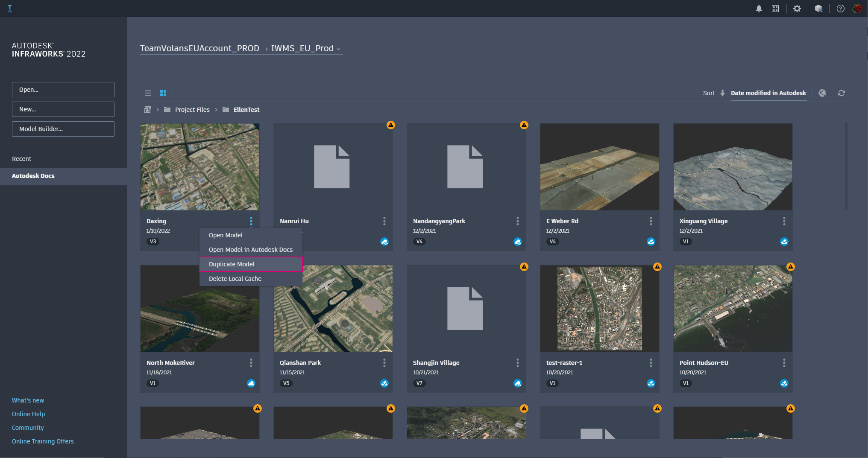Open the Daxing model thumbnail
The image size is (868, 458).
coord(199,167)
